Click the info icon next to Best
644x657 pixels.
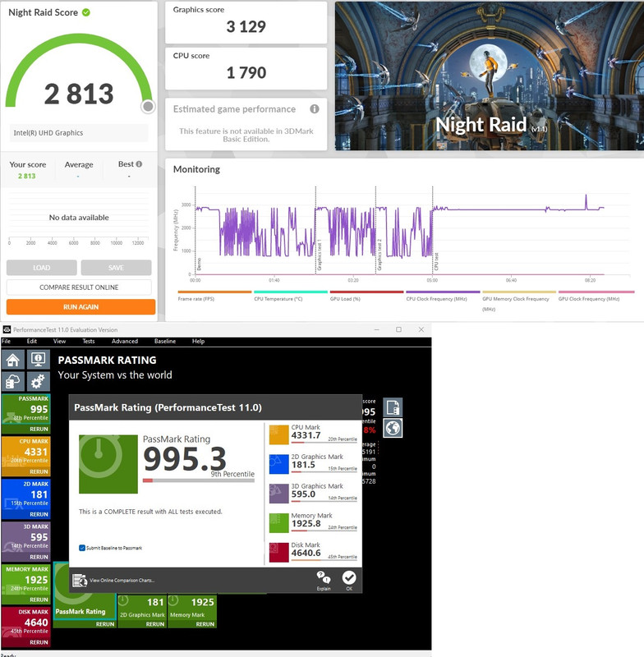(x=139, y=163)
